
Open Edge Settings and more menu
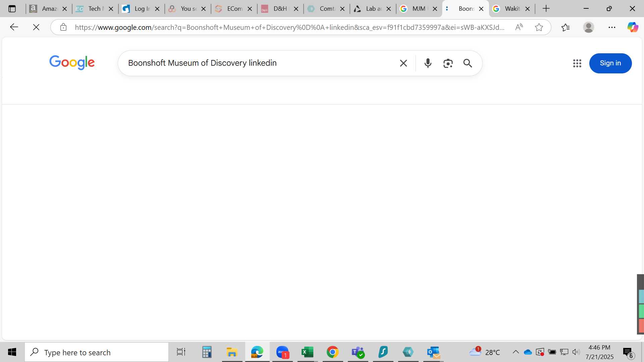point(612,27)
